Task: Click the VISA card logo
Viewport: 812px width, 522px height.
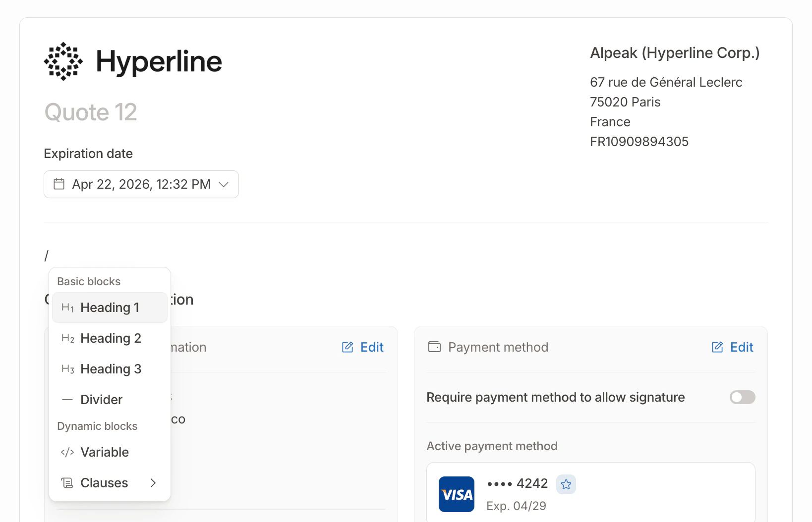Action: [x=457, y=494]
